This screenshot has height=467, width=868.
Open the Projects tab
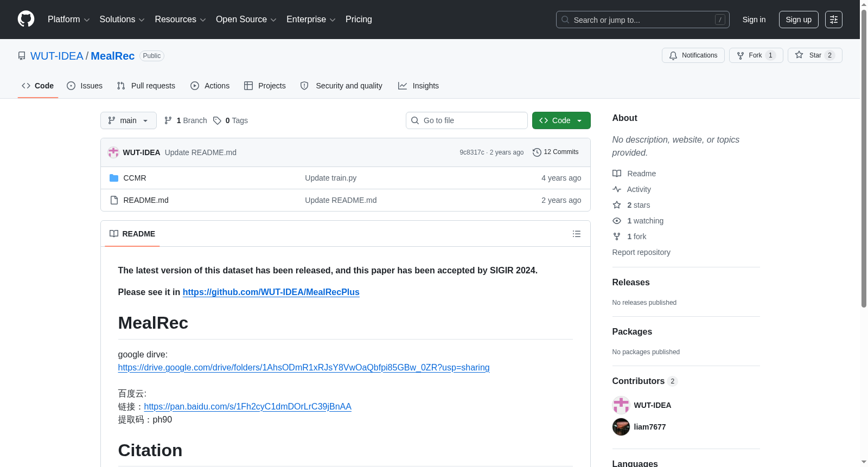coord(265,86)
